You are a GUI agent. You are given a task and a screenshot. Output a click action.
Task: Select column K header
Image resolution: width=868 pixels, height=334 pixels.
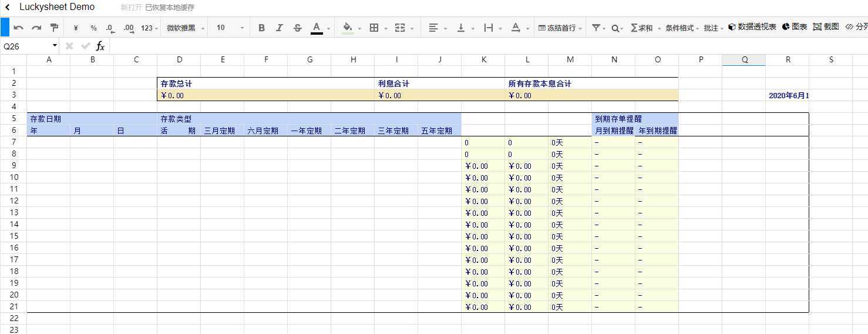point(483,59)
